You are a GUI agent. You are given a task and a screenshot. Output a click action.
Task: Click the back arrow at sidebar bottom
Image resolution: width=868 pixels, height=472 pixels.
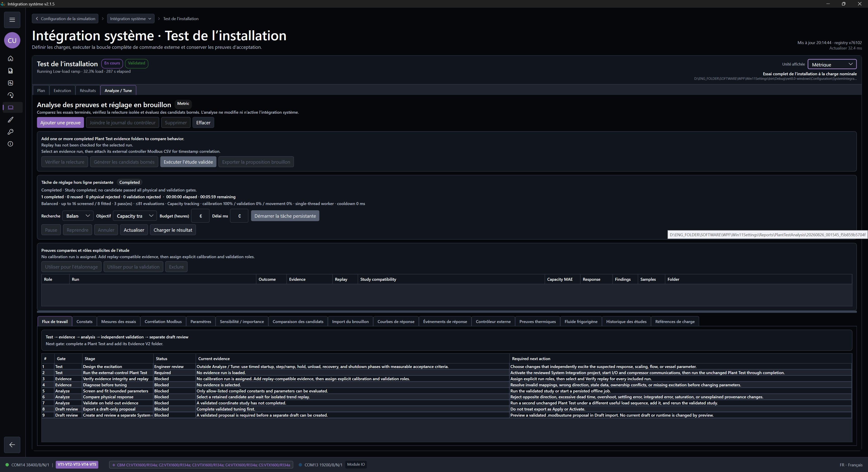pyautogui.click(x=12, y=445)
